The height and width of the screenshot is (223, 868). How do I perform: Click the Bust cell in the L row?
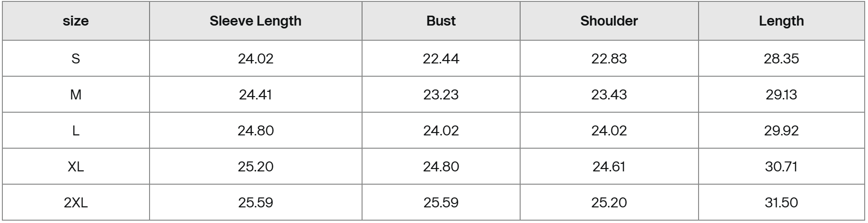pos(441,131)
